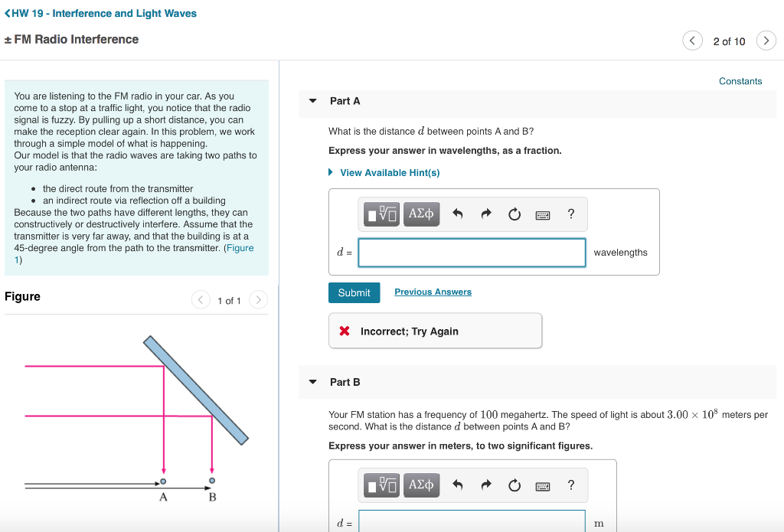This screenshot has height=532, width=784.
Task: Collapse the Part A section
Action: click(312, 100)
